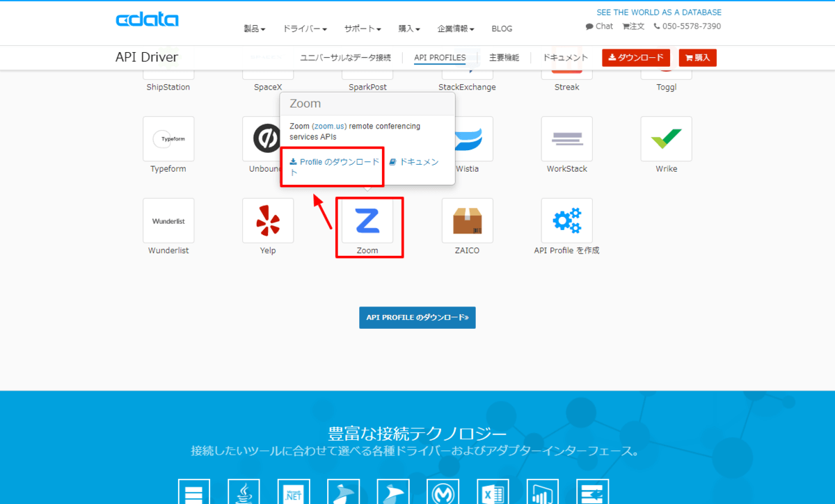Click the SEE THE WORLD AS A DATABASE tagline
This screenshot has height=504, width=835.
point(659,13)
